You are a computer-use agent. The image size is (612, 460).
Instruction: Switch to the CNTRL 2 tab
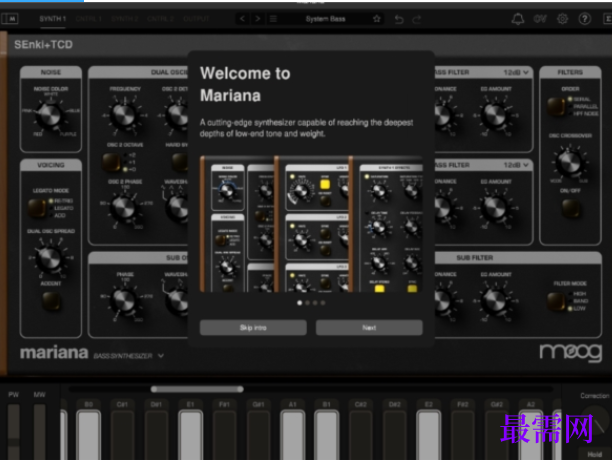pyautogui.click(x=160, y=19)
